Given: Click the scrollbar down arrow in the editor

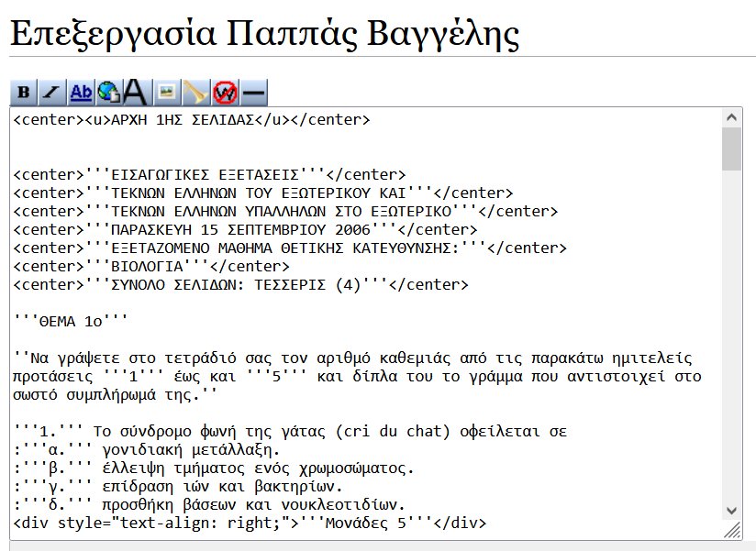Looking at the screenshot, I should pyautogui.click(x=731, y=511).
